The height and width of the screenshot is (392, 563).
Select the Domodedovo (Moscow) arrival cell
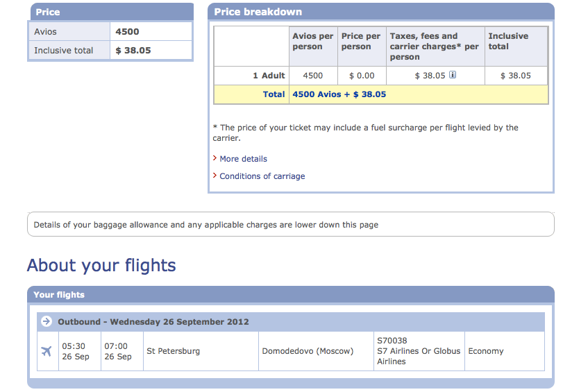pos(317,351)
